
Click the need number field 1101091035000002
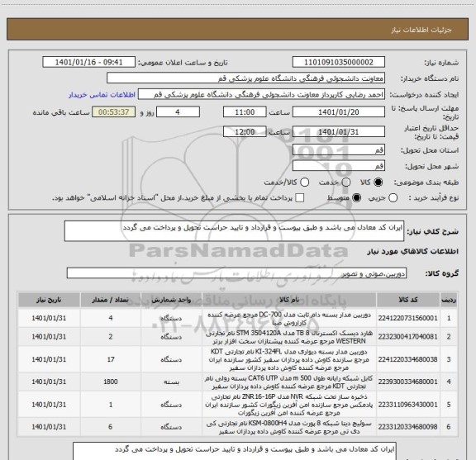coord(339,62)
